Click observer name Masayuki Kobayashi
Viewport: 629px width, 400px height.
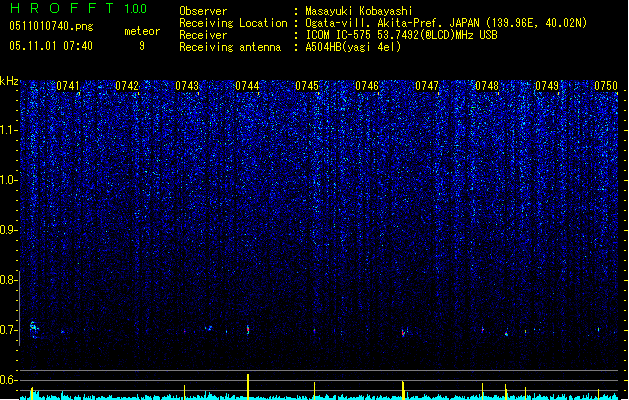[x=359, y=11]
